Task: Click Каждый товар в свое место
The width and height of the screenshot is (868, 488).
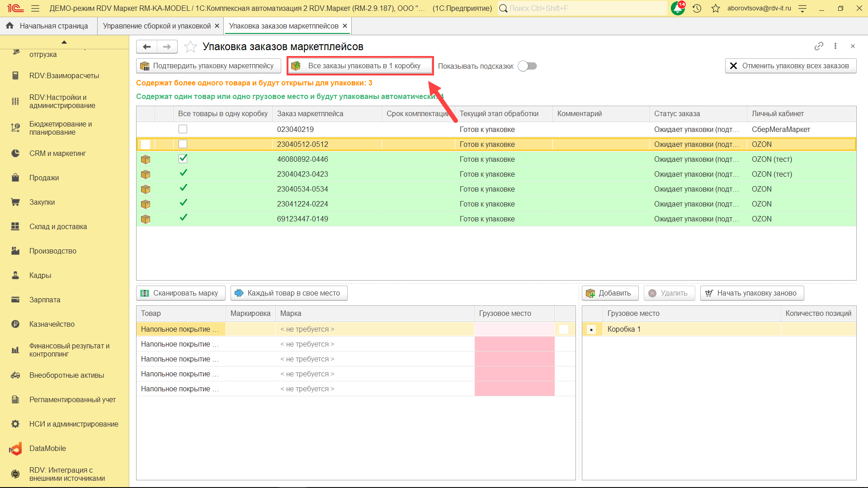Action: (288, 293)
